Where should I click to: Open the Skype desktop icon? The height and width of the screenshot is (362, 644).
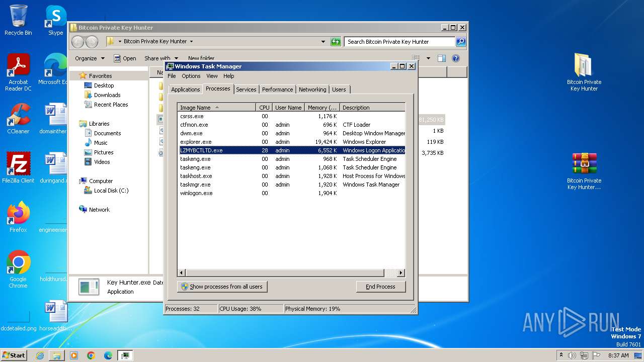point(55,20)
